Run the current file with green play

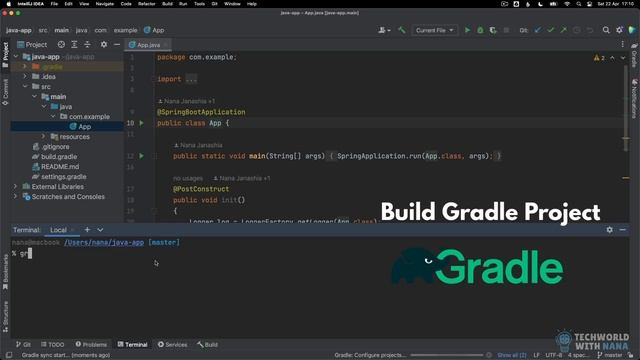point(467,30)
